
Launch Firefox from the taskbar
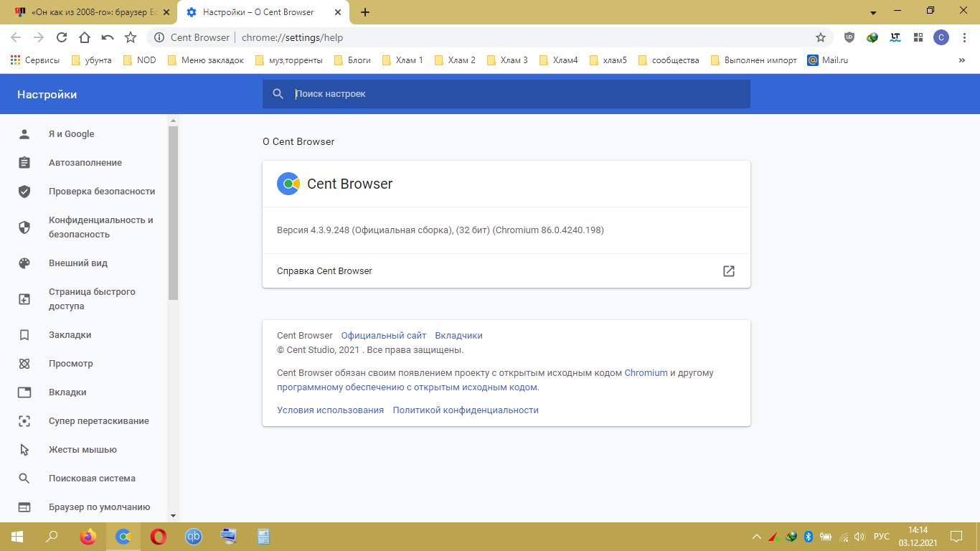pos(88,537)
